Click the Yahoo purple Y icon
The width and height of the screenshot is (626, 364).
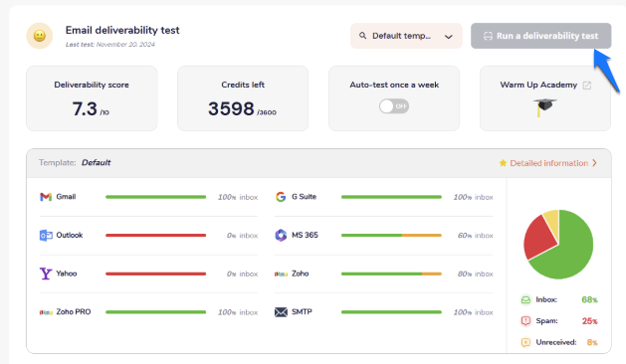pyautogui.click(x=46, y=273)
